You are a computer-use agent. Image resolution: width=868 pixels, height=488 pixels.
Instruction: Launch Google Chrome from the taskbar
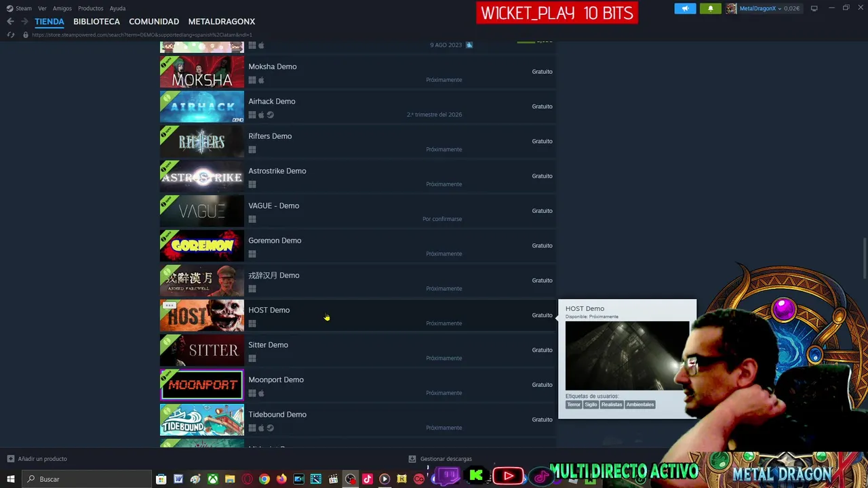point(264,479)
